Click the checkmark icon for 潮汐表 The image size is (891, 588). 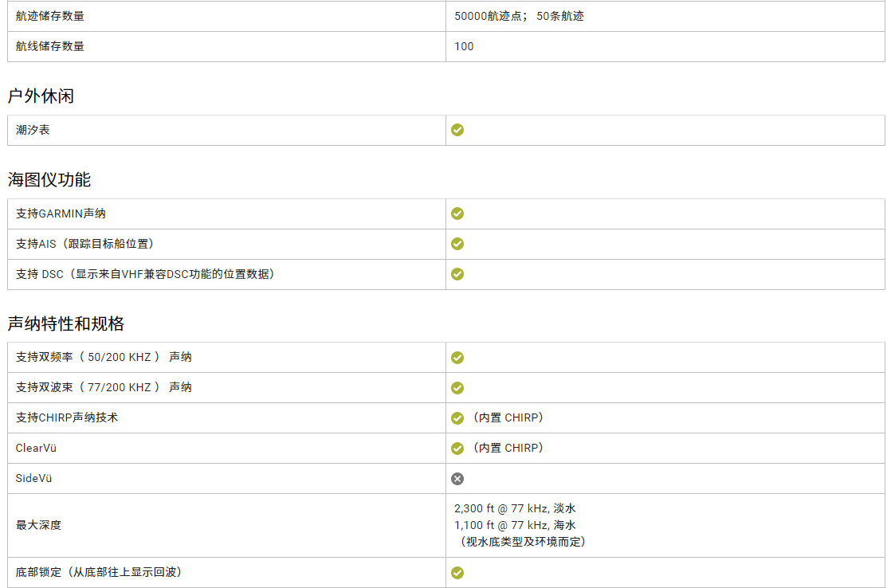click(x=457, y=130)
